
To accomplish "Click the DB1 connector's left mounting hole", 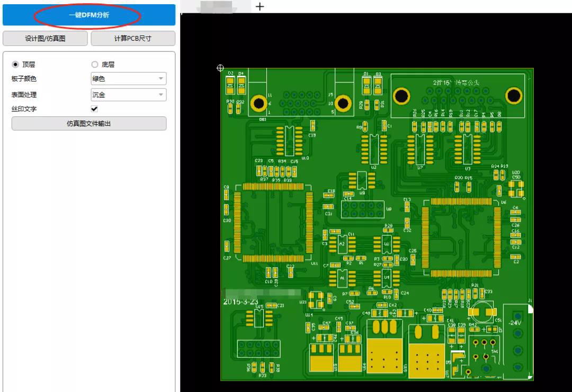I will click(259, 104).
